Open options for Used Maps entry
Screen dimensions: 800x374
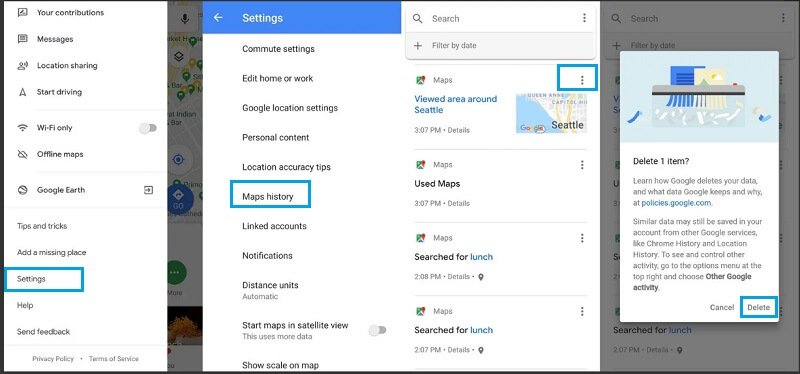tap(582, 165)
